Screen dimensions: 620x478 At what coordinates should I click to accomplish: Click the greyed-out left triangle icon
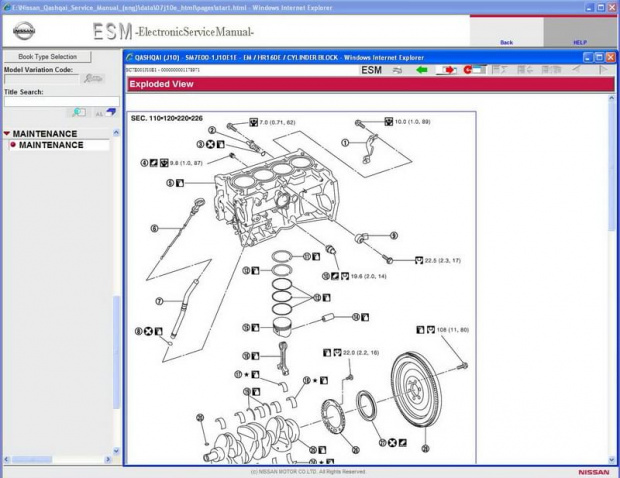(x=577, y=70)
